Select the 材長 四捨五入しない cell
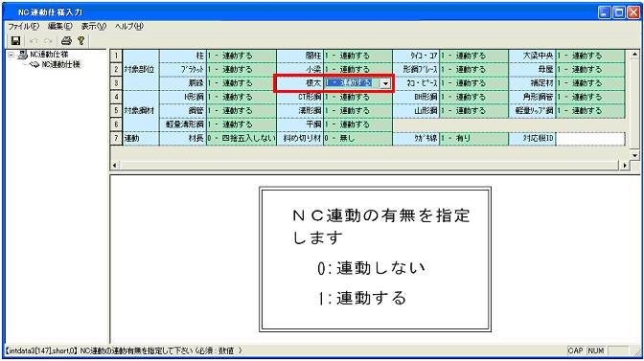644x361 pixels. pyautogui.click(x=241, y=138)
